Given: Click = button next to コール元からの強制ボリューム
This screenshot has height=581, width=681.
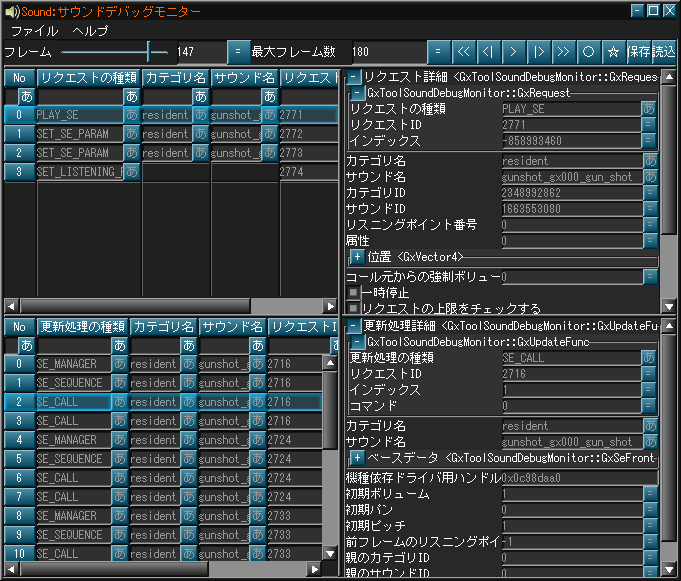Looking at the screenshot, I should pyautogui.click(x=651, y=277).
